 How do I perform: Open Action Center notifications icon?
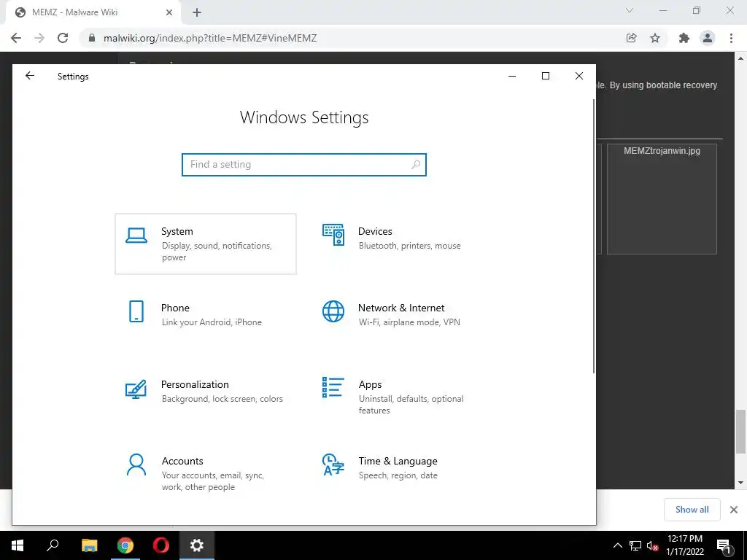point(724,545)
